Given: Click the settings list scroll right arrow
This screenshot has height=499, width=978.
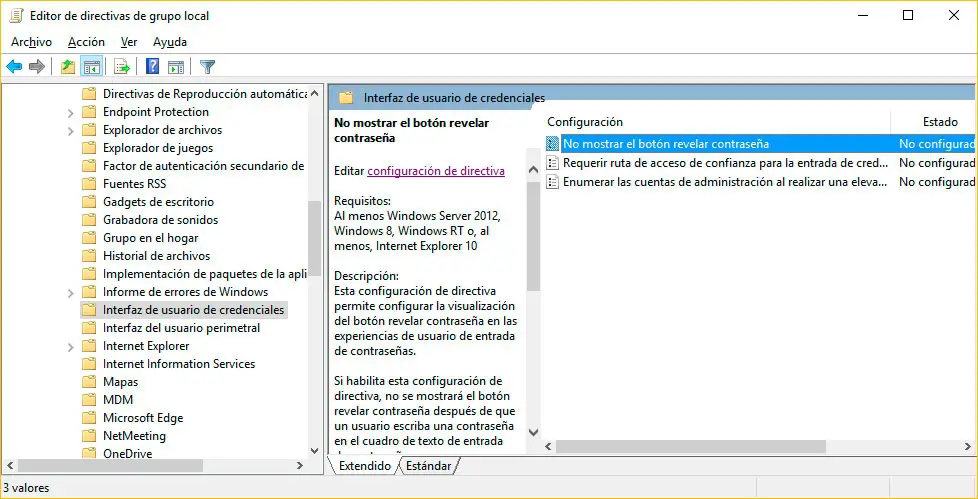Looking at the screenshot, I should pyautogui.click(x=969, y=447).
